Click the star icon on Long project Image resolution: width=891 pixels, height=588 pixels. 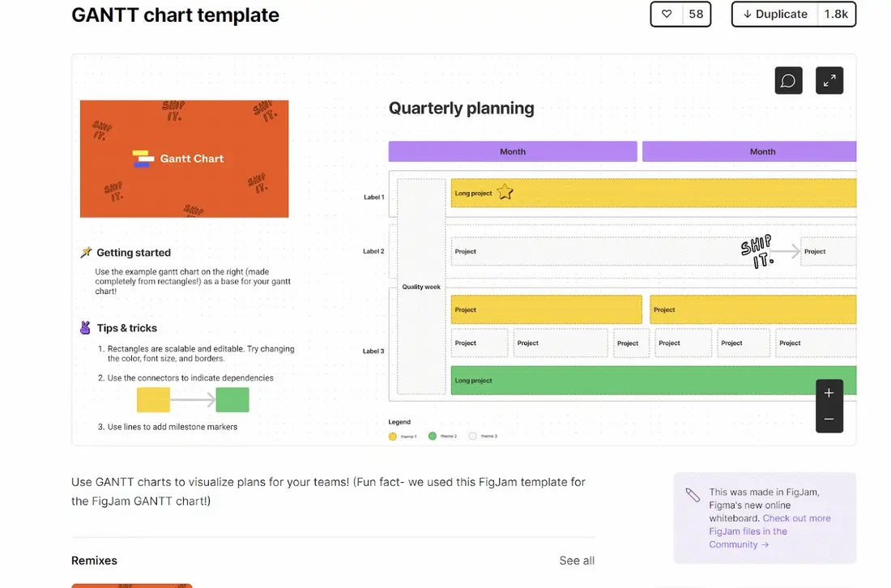tap(505, 192)
